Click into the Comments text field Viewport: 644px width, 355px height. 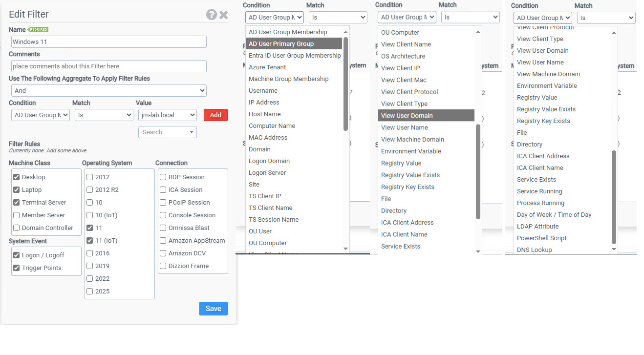pyautogui.click(x=108, y=66)
